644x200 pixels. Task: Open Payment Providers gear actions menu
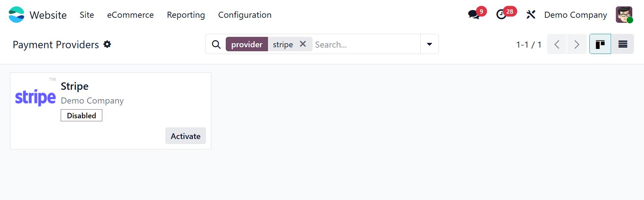pos(107,44)
